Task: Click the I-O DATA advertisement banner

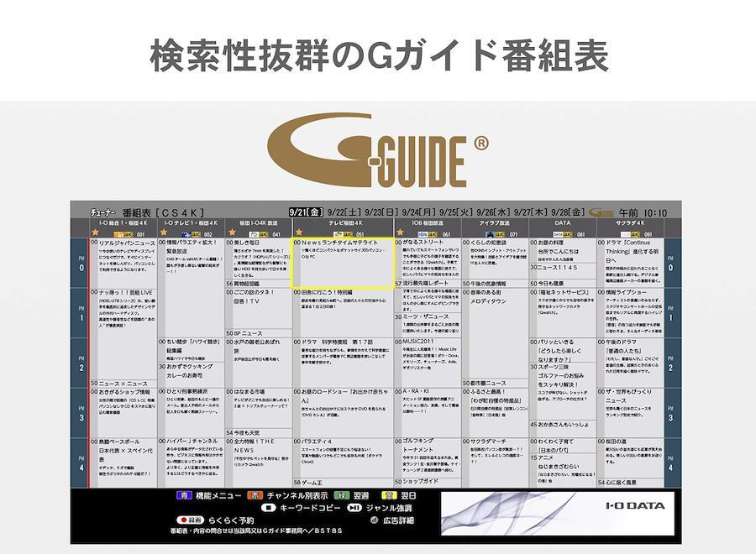Action: click(558, 513)
